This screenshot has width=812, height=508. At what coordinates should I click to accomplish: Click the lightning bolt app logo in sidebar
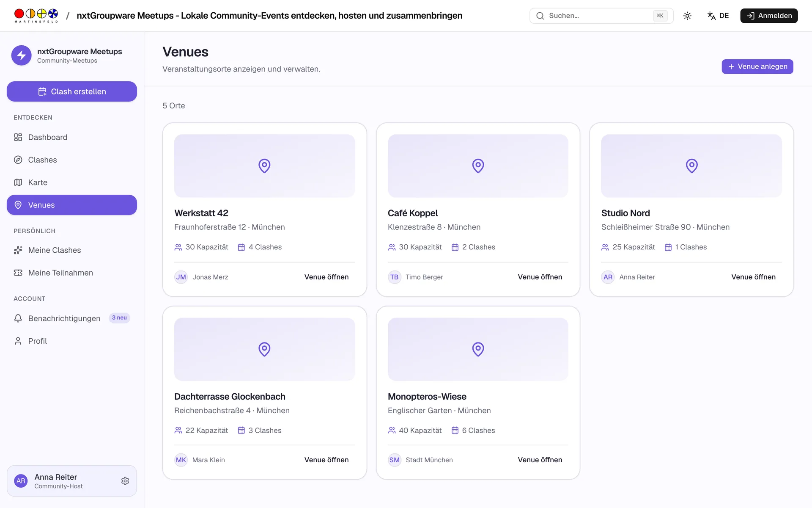pos(22,55)
